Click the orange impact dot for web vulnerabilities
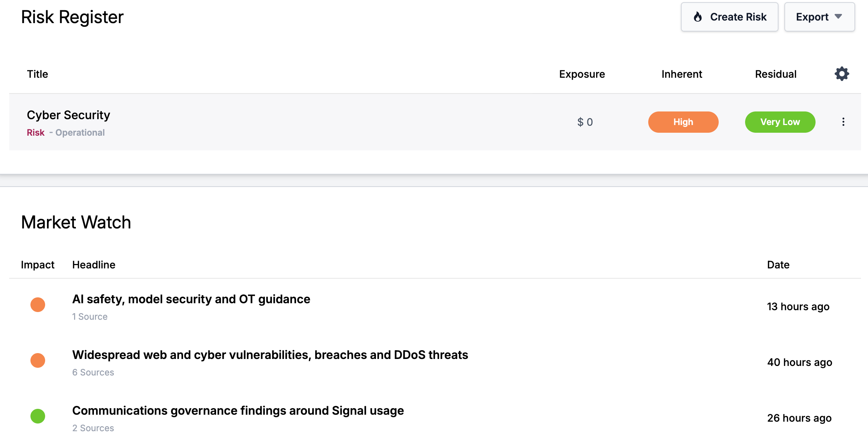Image resolution: width=868 pixels, height=440 pixels. tap(38, 360)
